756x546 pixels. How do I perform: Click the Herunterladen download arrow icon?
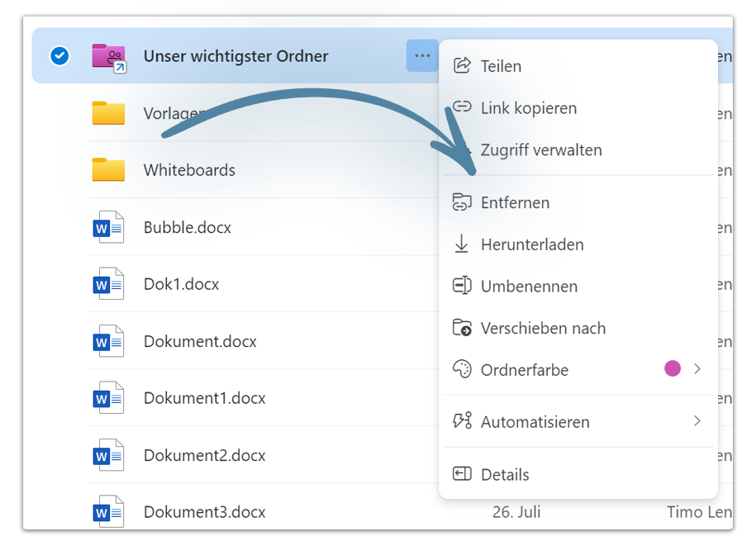point(461,245)
